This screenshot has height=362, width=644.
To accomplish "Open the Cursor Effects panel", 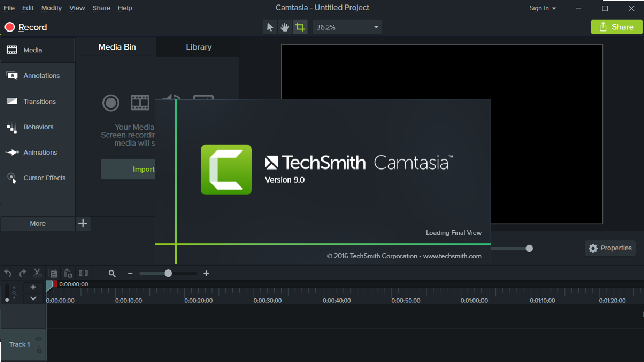I will click(x=38, y=178).
